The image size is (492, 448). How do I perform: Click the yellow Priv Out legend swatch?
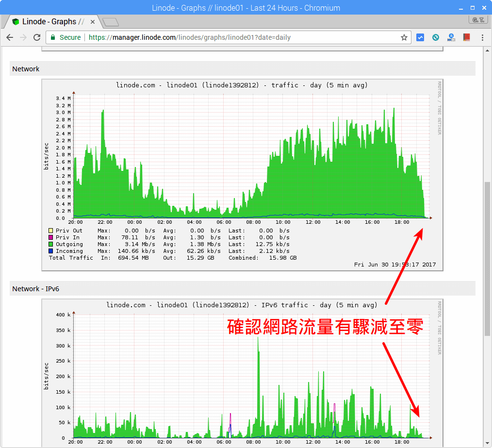point(50,231)
